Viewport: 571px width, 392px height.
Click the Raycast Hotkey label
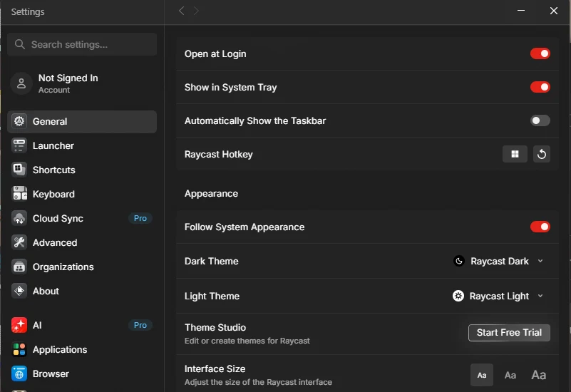point(219,155)
